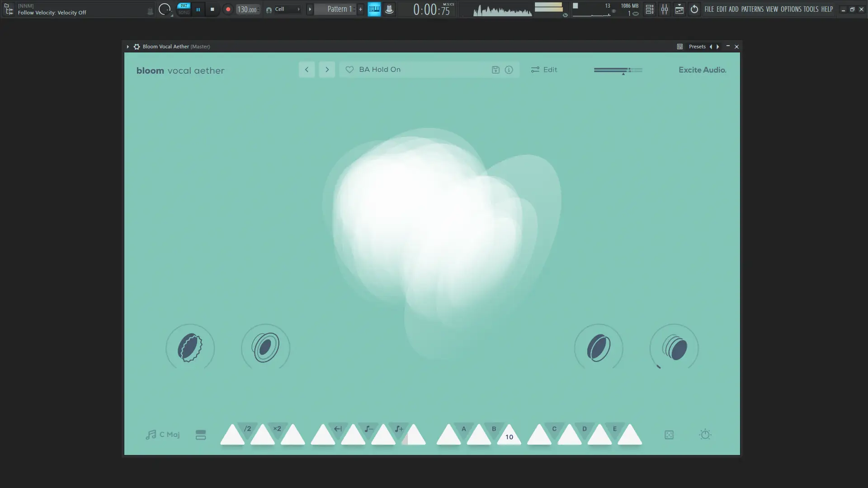Open the TOOLS menu
Image resolution: width=868 pixels, height=488 pixels.
[x=811, y=9]
